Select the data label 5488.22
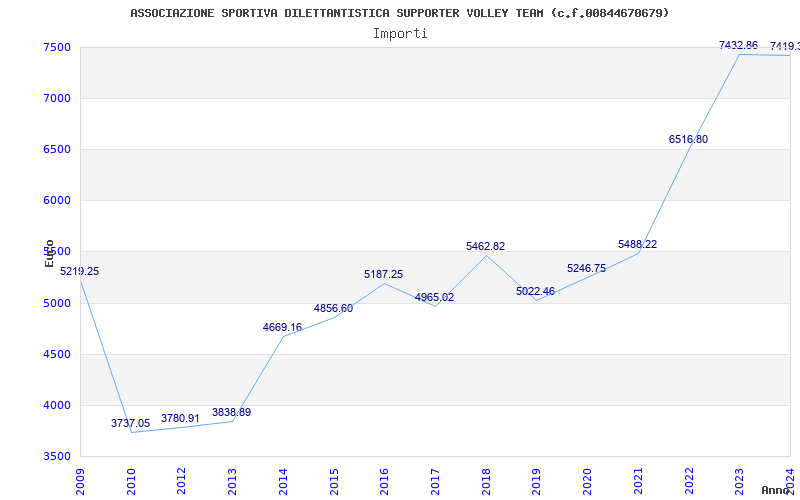800x500 pixels. click(637, 244)
